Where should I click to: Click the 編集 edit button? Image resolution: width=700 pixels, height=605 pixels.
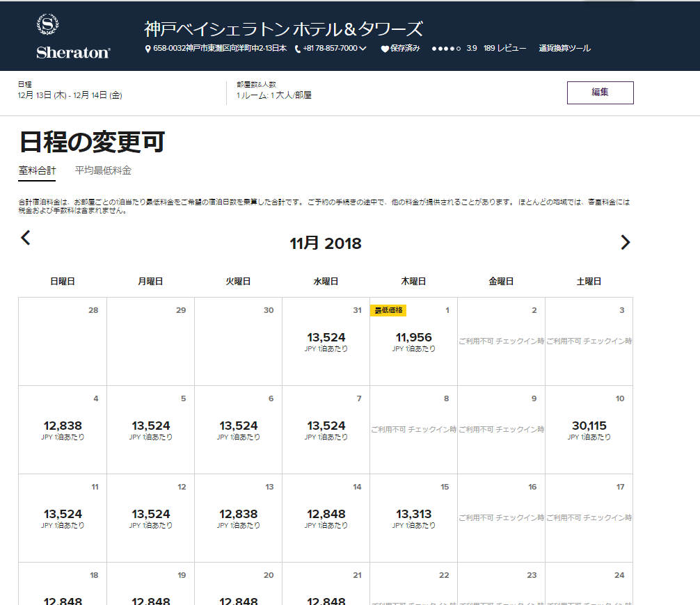tap(600, 92)
